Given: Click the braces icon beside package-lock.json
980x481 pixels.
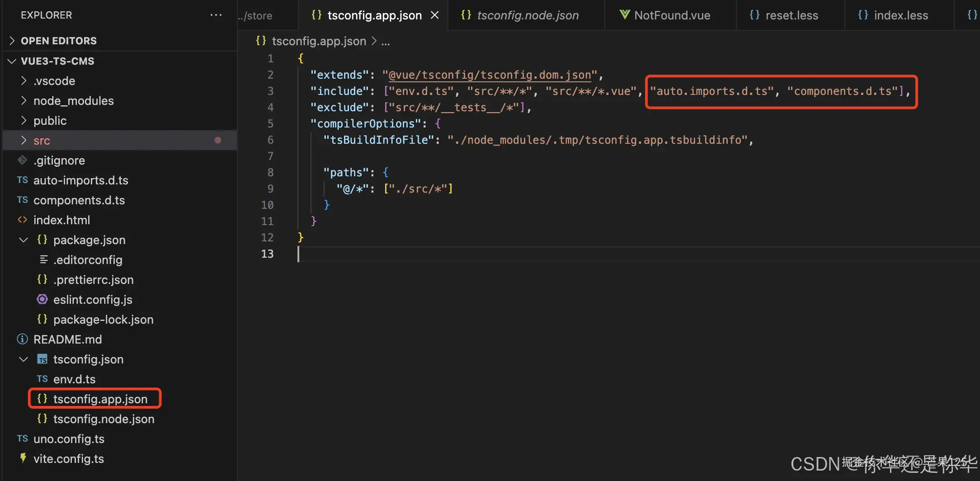Looking at the screenshot, I should [42, 319].
